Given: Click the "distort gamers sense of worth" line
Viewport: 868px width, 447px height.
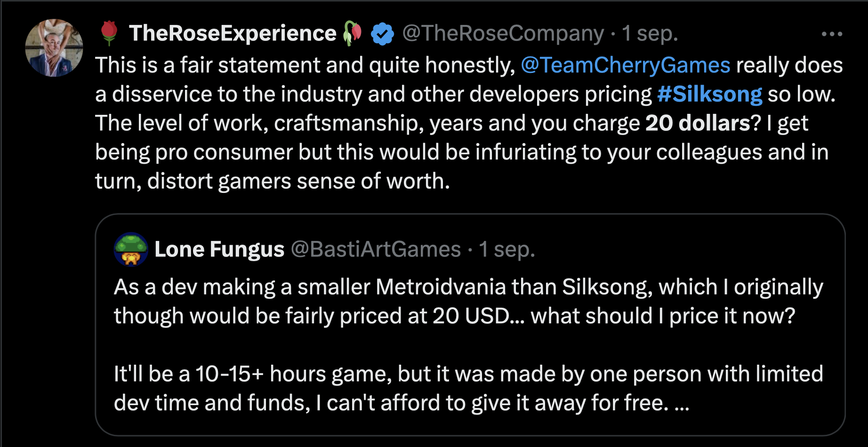Looking at the screenshot, I should [273, 181].
